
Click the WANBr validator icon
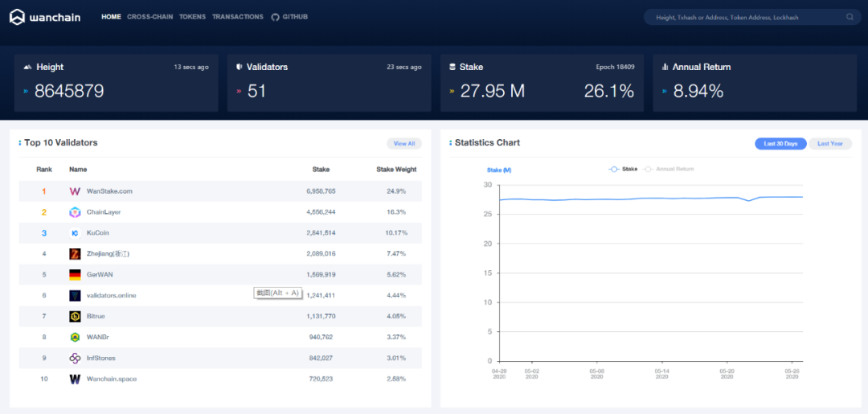point(75,337)
